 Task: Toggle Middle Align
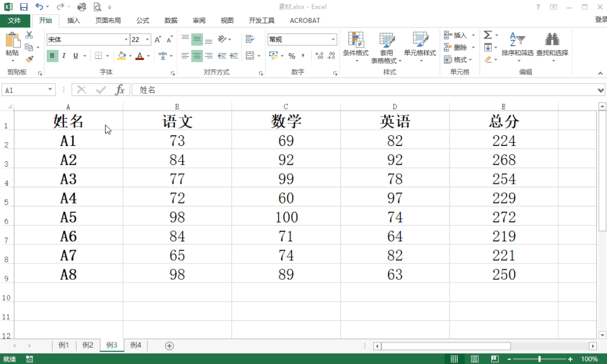click(197, 39)
